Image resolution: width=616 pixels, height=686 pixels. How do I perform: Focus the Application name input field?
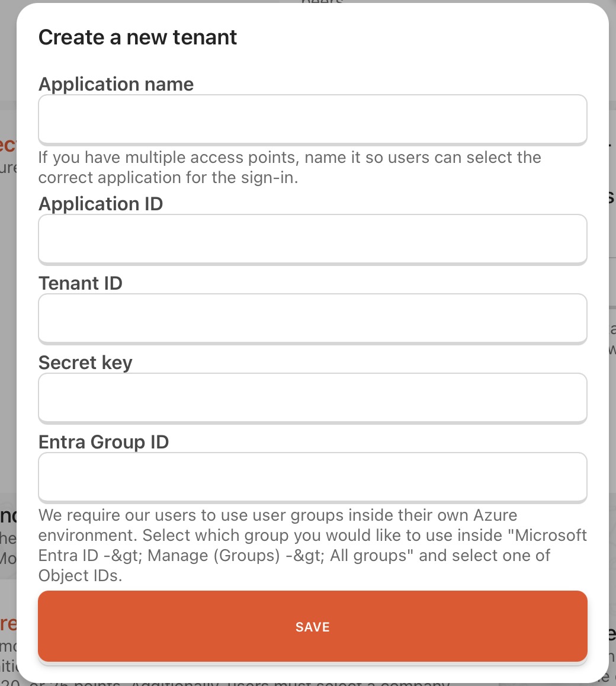click(x=312, y=119)
